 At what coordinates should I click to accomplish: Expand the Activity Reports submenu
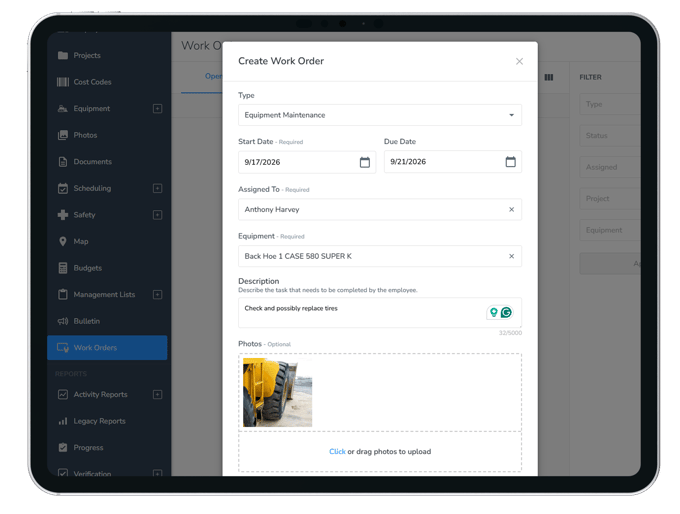pyautogui.click(x=157, y=395)
